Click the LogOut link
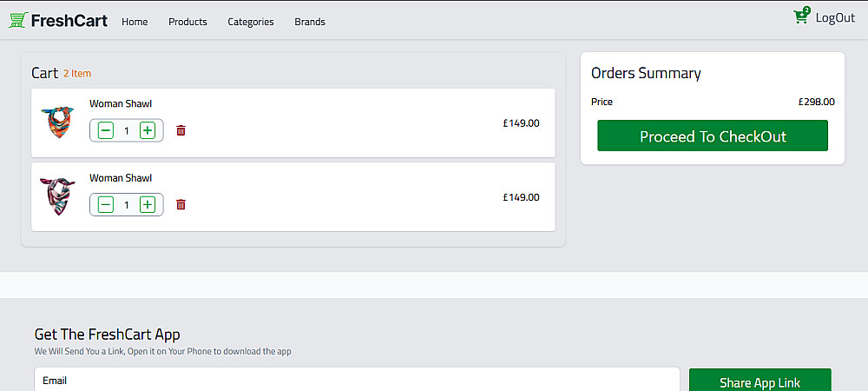The height and width of the screenshot is (391, 868). tap(835, 17)
